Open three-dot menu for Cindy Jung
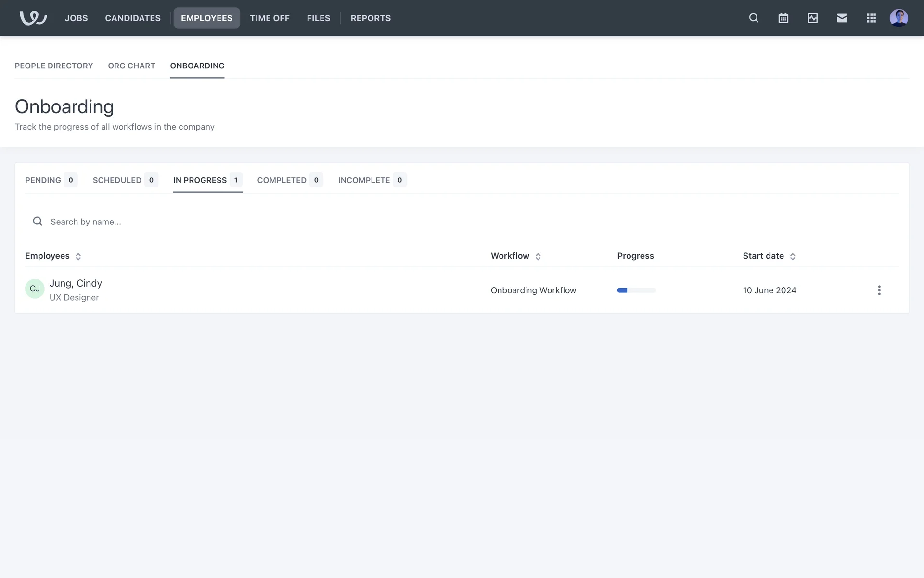This screenshot has width=924, height=578. click(879, 290)
